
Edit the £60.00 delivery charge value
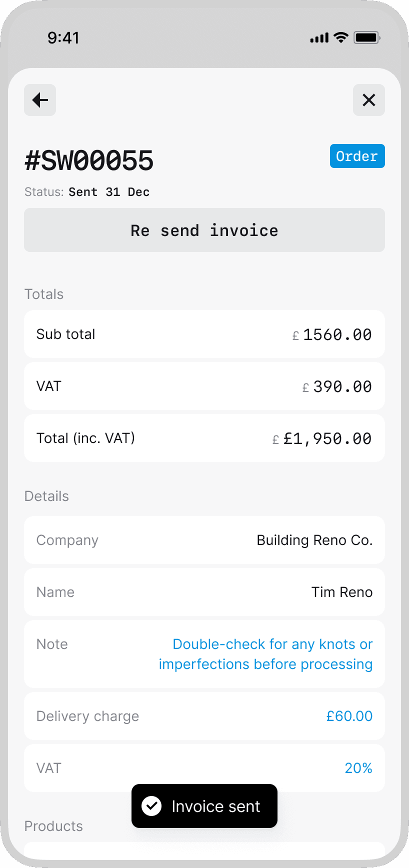349,716
